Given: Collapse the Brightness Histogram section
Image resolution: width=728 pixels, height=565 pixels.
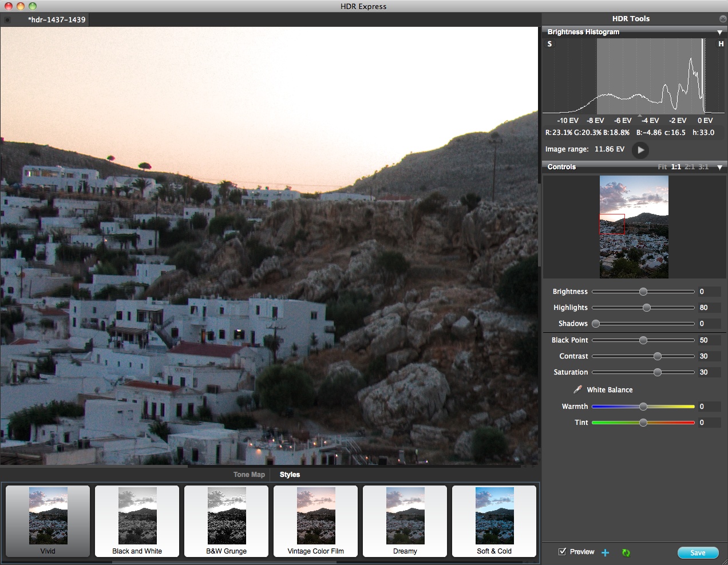Looking at the screenshot, I should (719, 33).
